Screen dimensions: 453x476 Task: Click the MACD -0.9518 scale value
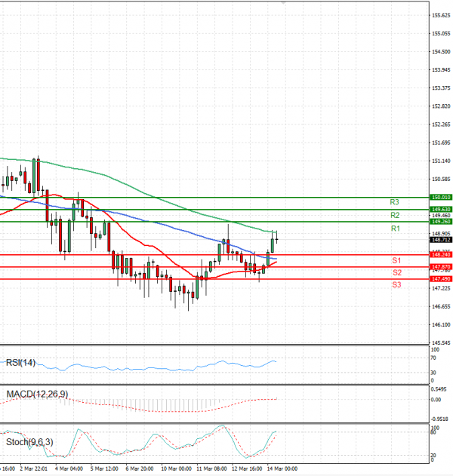tap(439, 419)
